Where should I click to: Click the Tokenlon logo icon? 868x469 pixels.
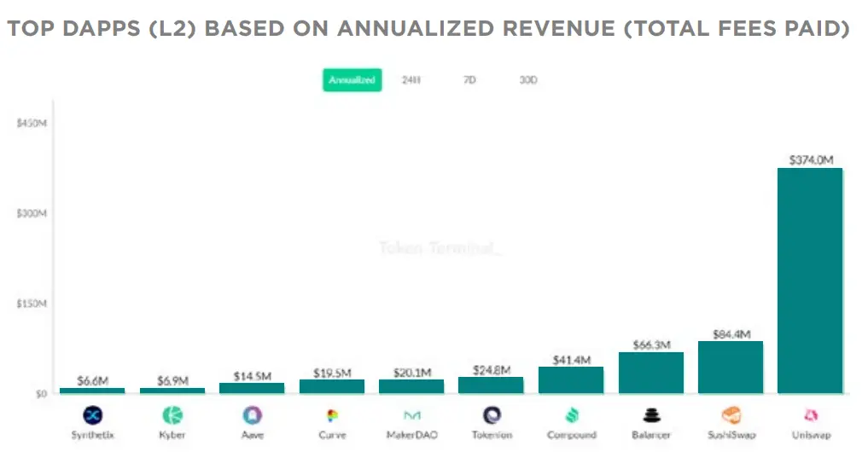492,414
